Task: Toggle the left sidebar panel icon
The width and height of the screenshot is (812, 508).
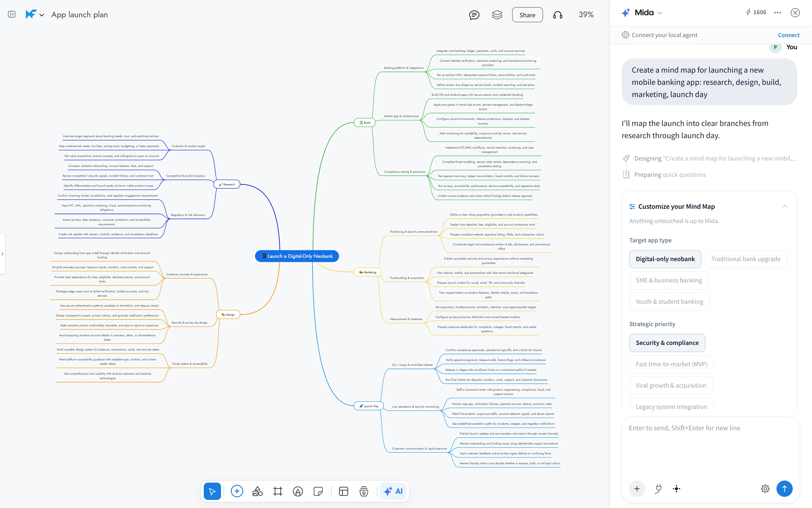Action: [12, 14]
